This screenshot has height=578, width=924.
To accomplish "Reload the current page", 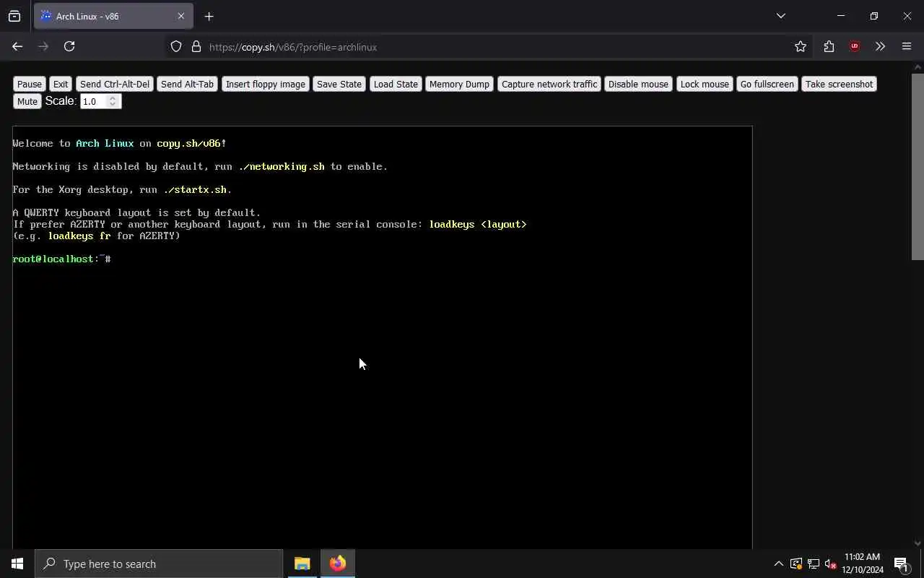I will [x=69, y=46].
